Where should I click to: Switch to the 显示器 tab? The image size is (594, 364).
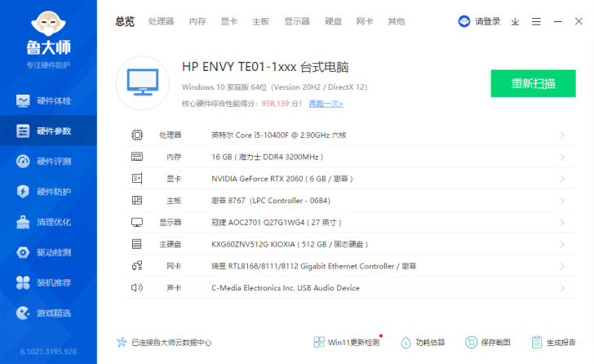297,21
